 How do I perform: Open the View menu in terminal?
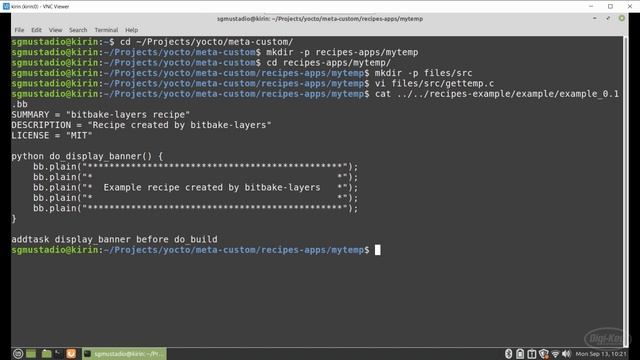56,30
